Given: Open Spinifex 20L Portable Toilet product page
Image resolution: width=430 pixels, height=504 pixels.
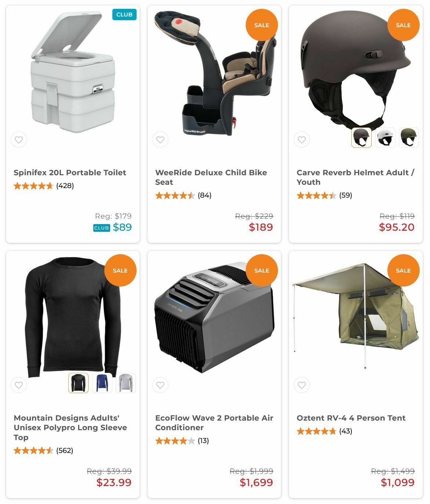Looking at the screenshot, I should click(x=70, y=173).
